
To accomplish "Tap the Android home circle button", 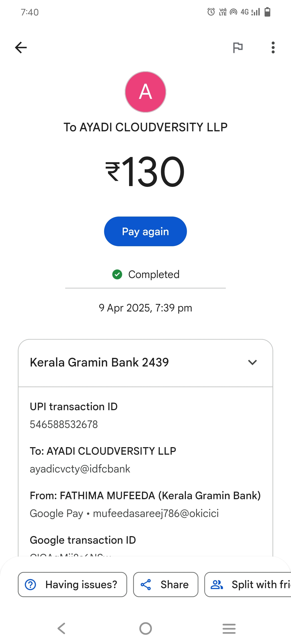I will tap(145, 628).
